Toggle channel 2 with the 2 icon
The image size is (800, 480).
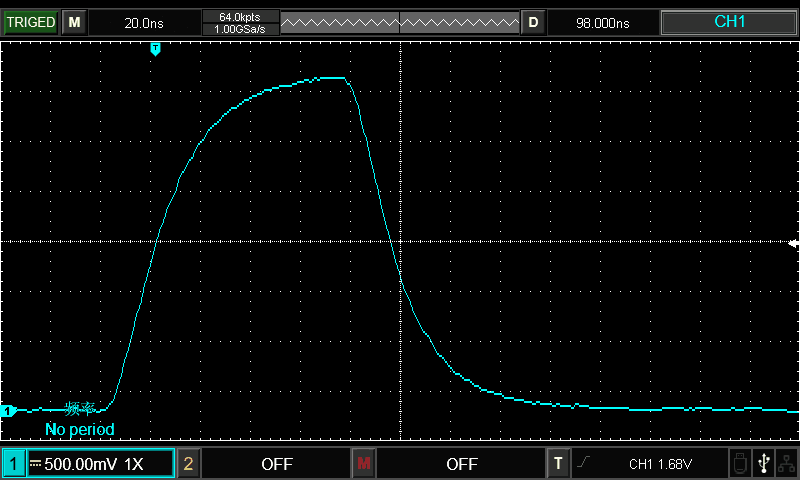coord(188,464)
